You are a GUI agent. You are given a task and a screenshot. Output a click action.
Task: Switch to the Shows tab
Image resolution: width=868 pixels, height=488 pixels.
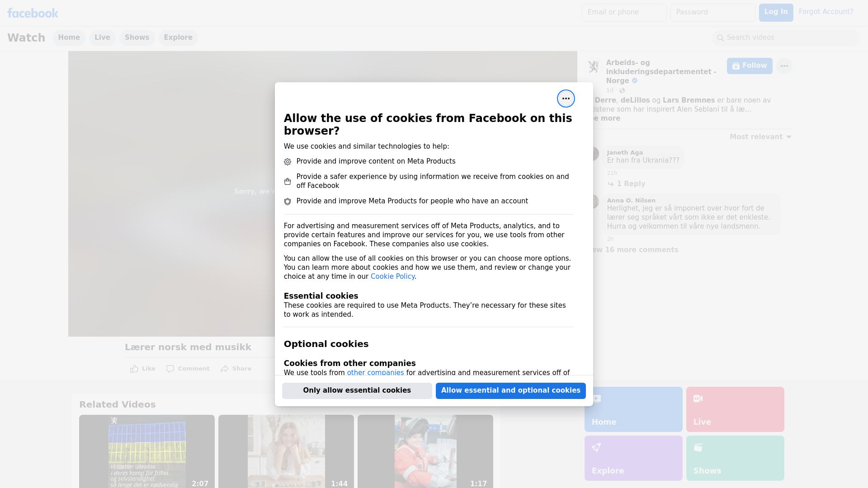(x=137, y=38)
